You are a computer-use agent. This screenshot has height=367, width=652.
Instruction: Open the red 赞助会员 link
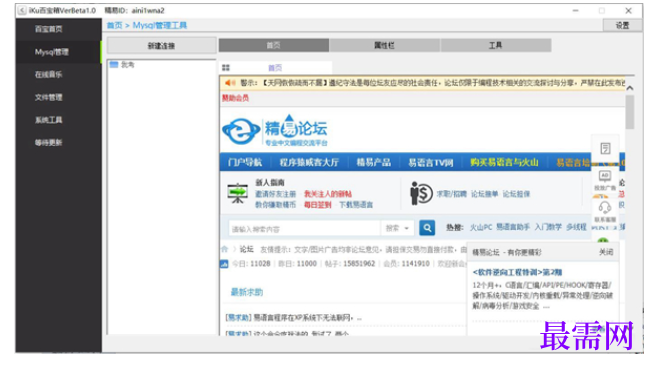click(235, 98)
